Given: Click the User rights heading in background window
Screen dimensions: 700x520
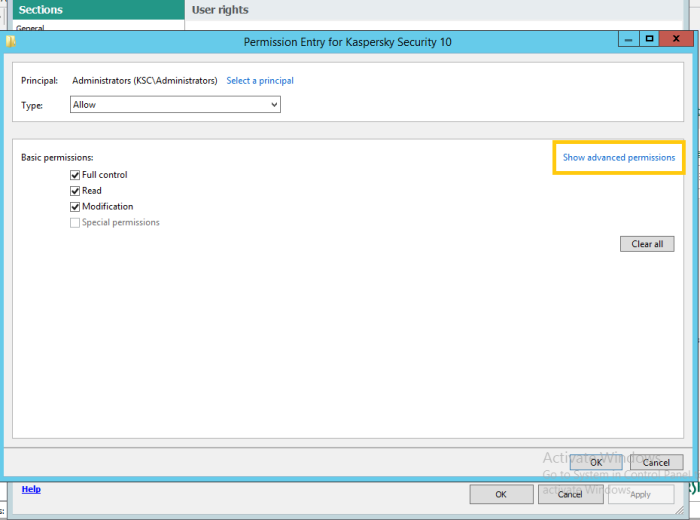Looking at the screenshot, I should [220, 10].
